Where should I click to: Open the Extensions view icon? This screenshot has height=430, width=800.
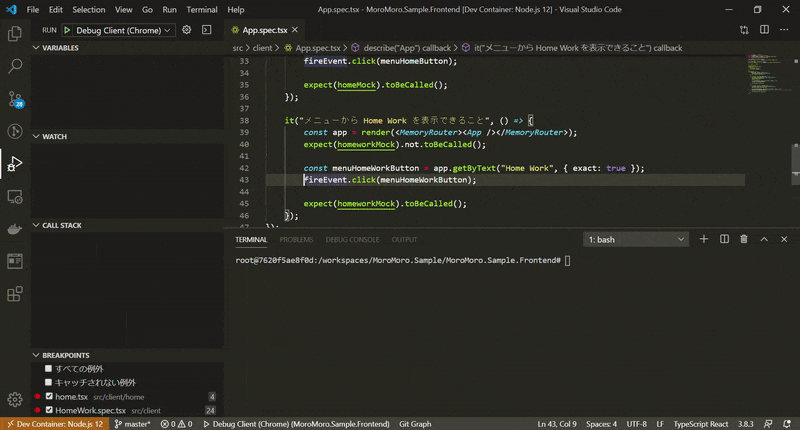pos(15,294)
